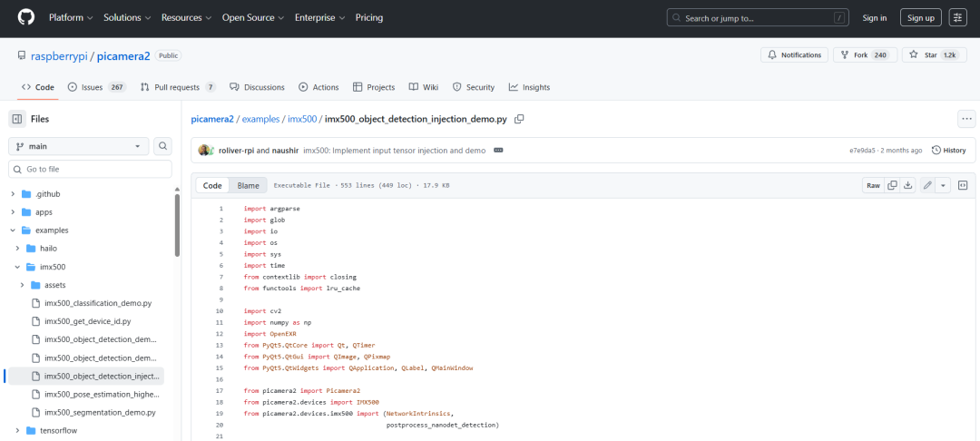The image size is (980, 441).
Task: Open the main branch dropdown
Action: click(79, 146)
